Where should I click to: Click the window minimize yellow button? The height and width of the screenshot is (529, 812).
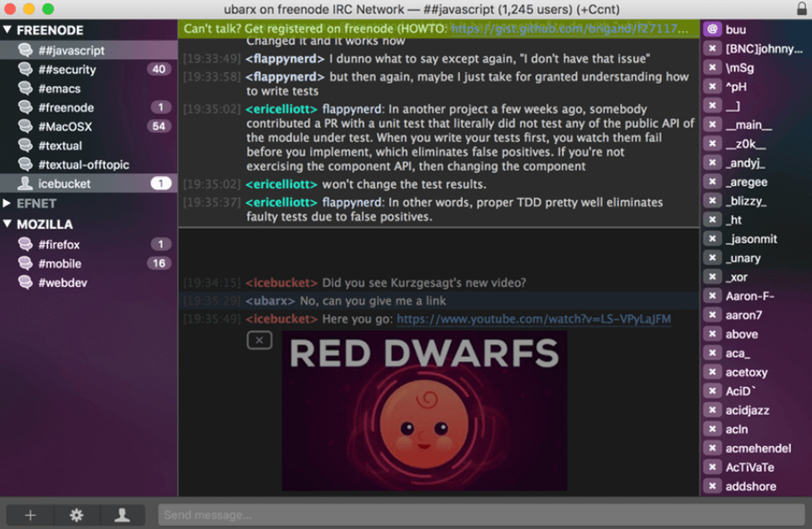pyautogui.click(x=29, y=9)
